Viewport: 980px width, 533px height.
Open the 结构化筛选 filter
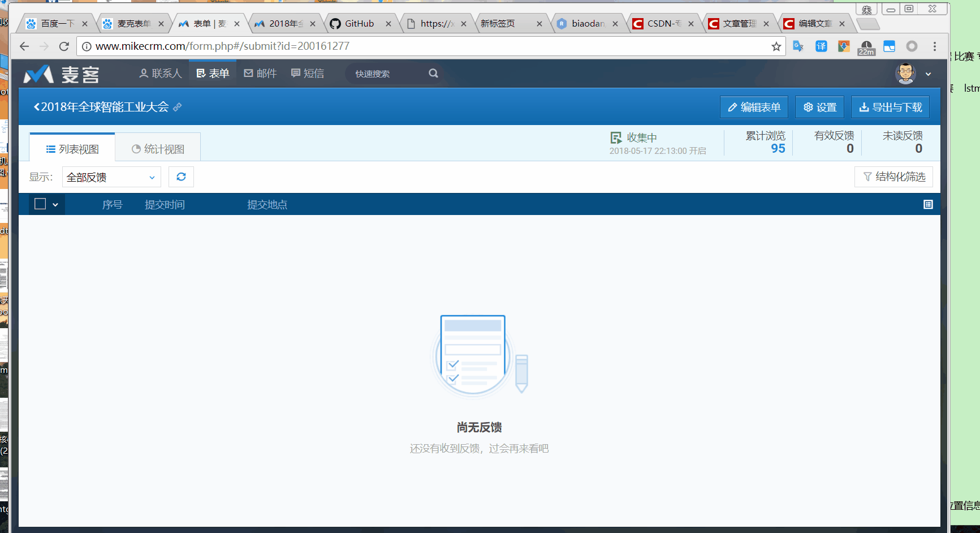coord(894,177)
